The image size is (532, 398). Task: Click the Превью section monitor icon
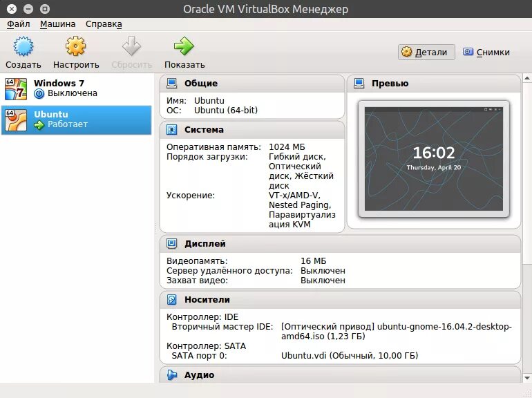(x=359, y=83)
